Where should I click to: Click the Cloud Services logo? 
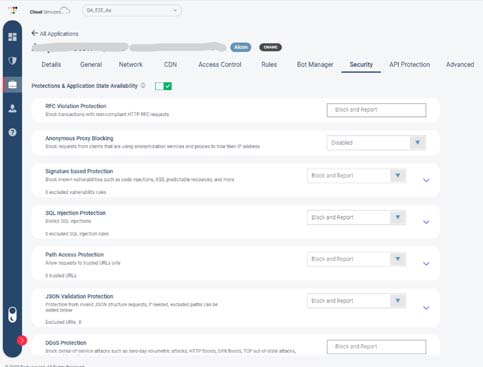click(x=49, y=11)
